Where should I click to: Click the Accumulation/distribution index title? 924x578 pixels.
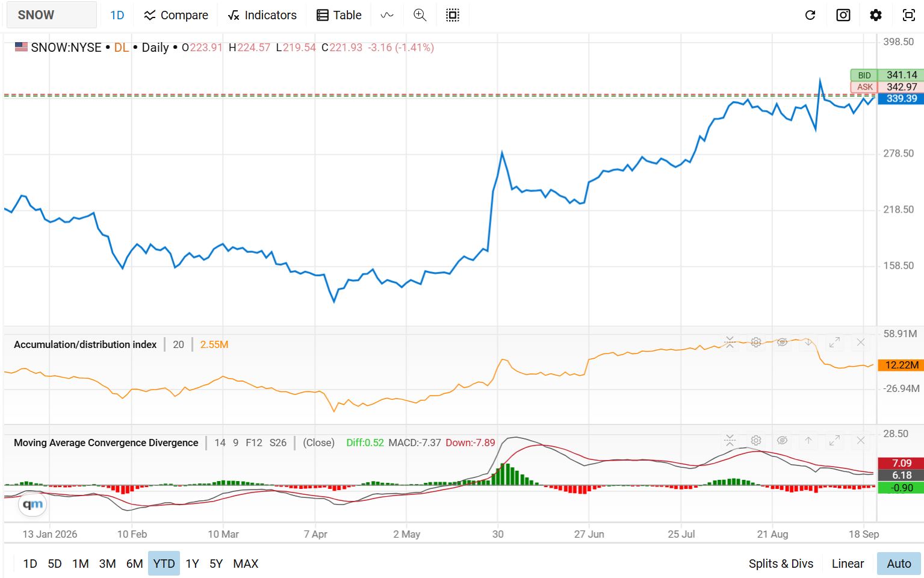[85, 344]
